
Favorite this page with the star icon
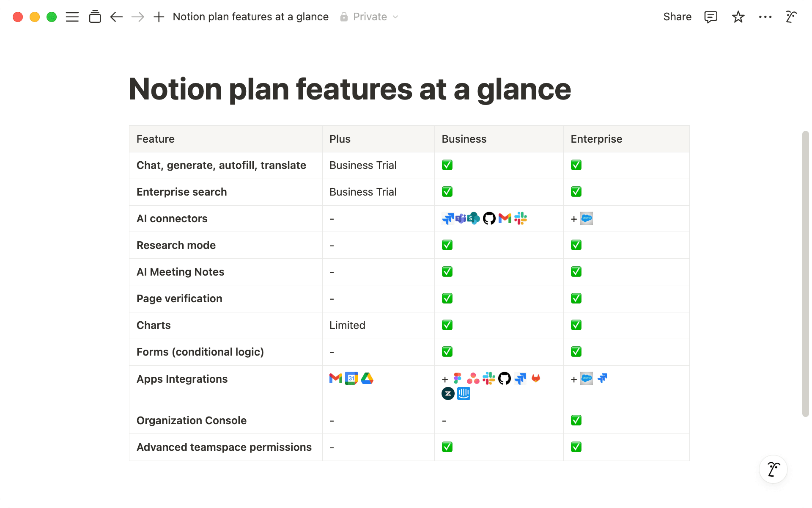(x=738, y=17)
